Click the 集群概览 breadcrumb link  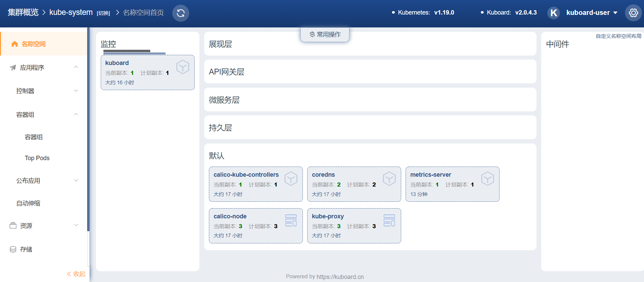tap(23, 13)
